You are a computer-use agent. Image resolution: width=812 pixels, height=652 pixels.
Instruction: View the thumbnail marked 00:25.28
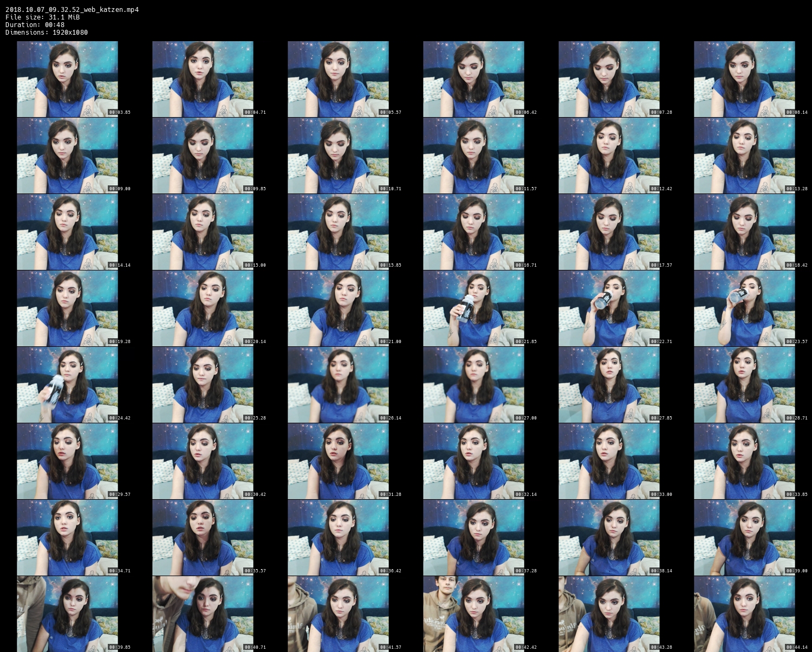(203, 385)
